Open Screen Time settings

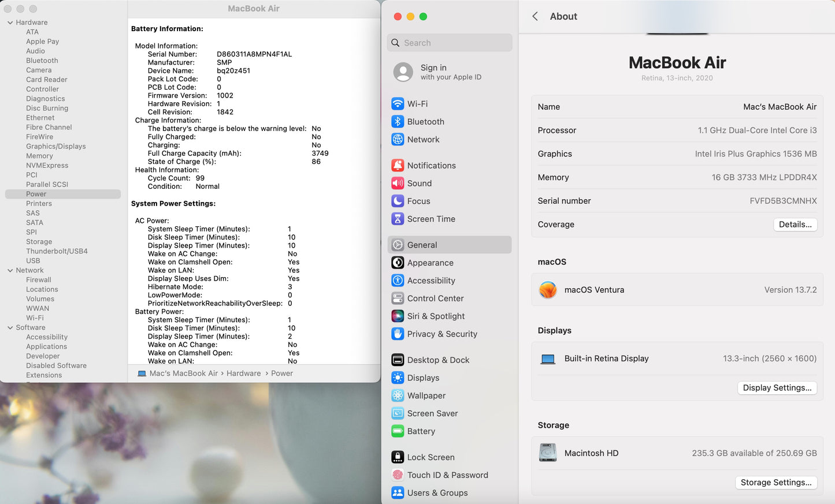coord(430,219)
